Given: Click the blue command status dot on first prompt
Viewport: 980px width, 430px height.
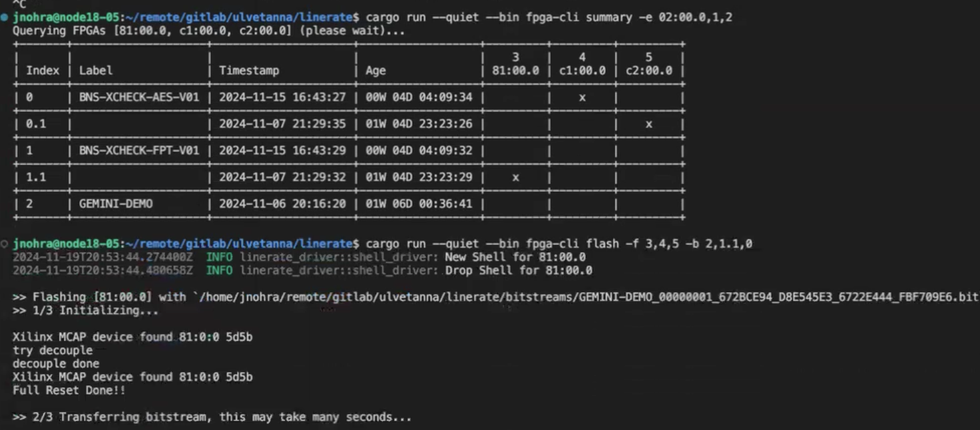Looking at the screenshot, I should pyautogui.click(x=5, y=17).
